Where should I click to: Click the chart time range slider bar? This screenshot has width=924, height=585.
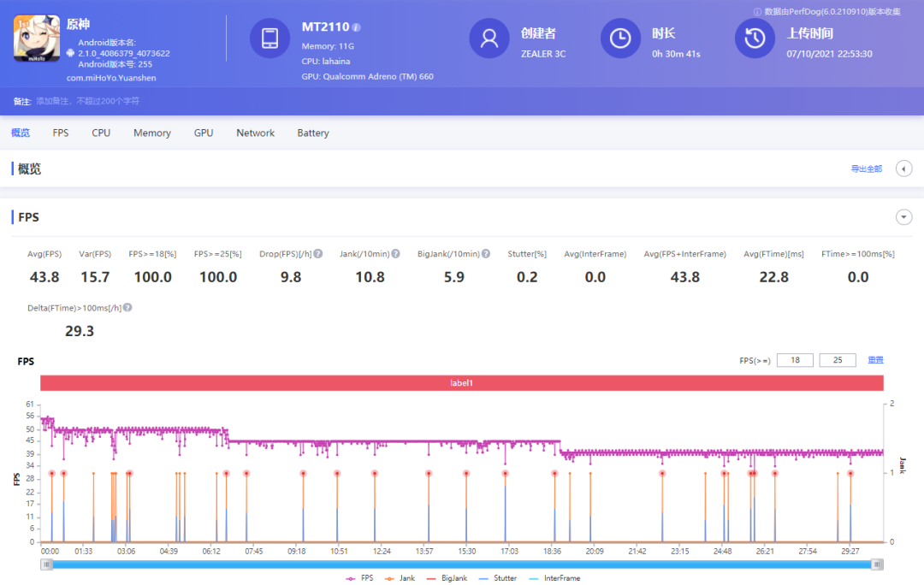pyautogui.click(x=462, y=564)
